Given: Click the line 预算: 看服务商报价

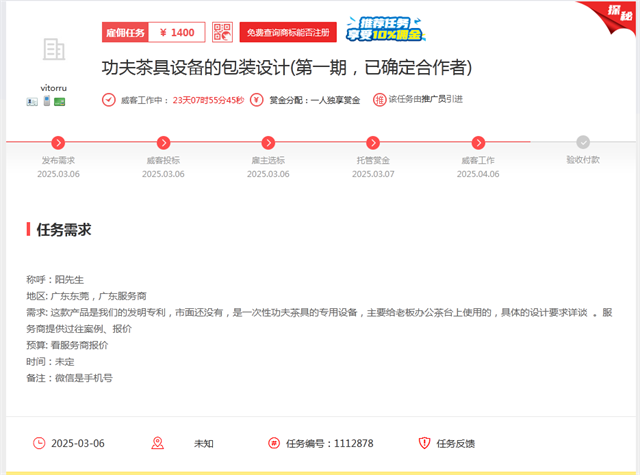Looking at the screenshot, I should [x=67, y=345].
